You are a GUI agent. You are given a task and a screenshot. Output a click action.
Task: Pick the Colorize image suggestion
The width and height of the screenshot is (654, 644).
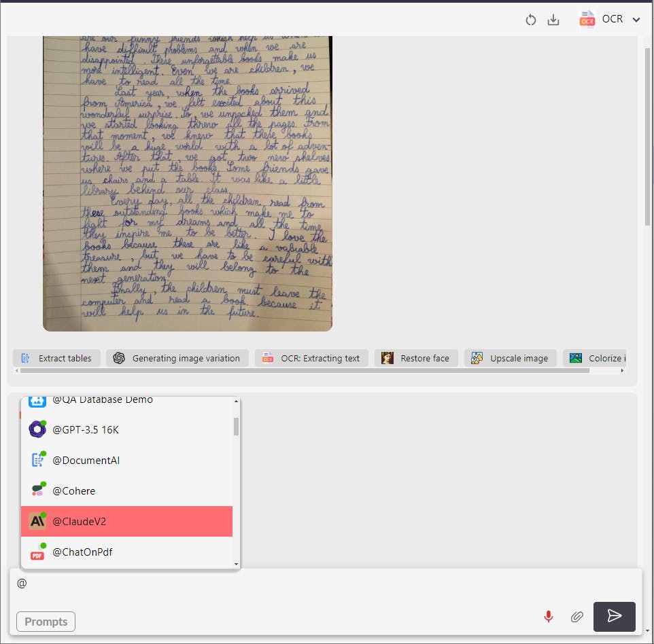click(x=595, y=358)
